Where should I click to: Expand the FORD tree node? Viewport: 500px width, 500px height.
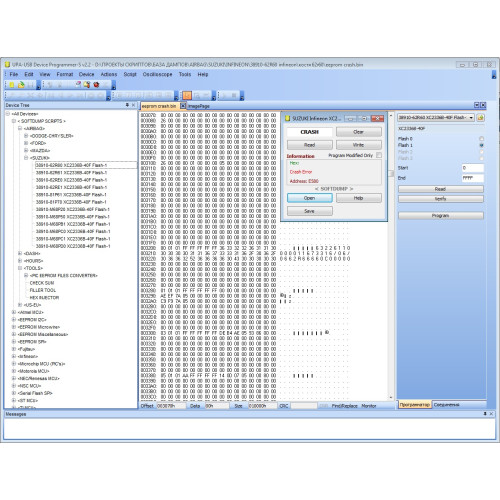[x=26, y=143]
